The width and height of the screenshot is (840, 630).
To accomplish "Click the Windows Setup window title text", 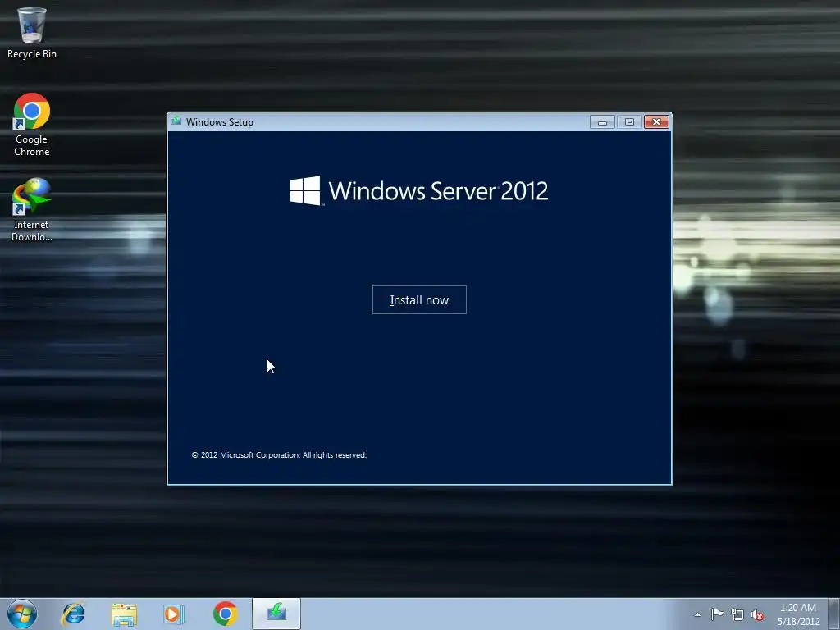I will click(220, 122).
